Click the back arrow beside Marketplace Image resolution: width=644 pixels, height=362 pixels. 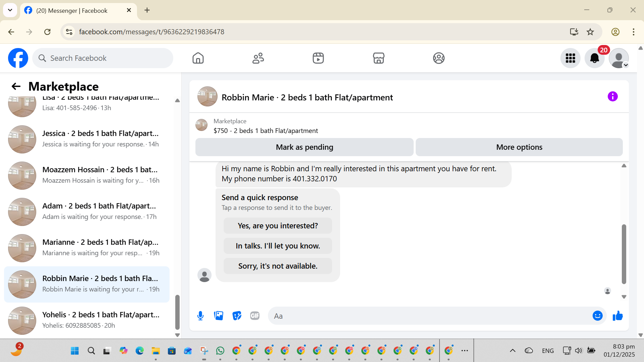coord(16,86)
